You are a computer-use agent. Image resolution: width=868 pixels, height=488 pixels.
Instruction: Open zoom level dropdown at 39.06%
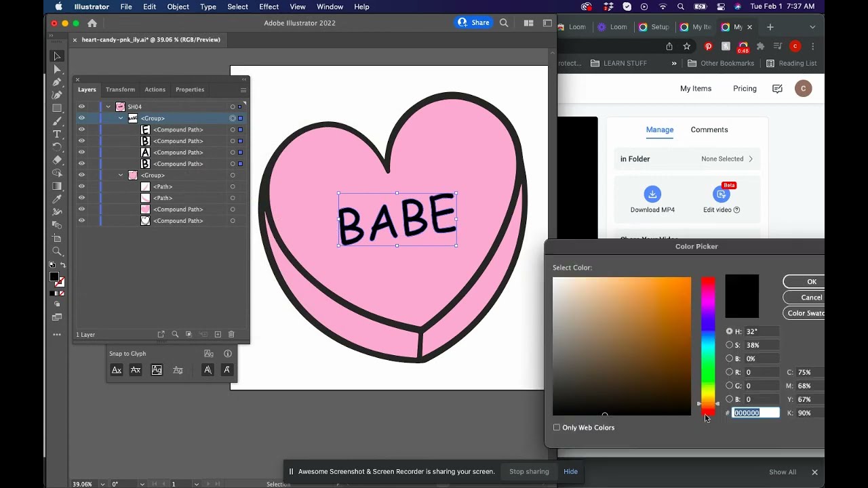pos(102,484)
